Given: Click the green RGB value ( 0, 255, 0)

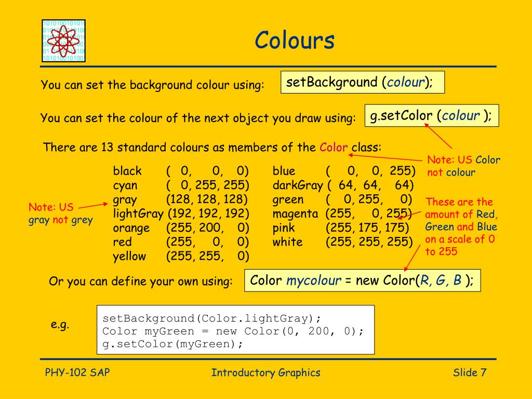Looking at the screenshot, I should (x=369, y=199).
